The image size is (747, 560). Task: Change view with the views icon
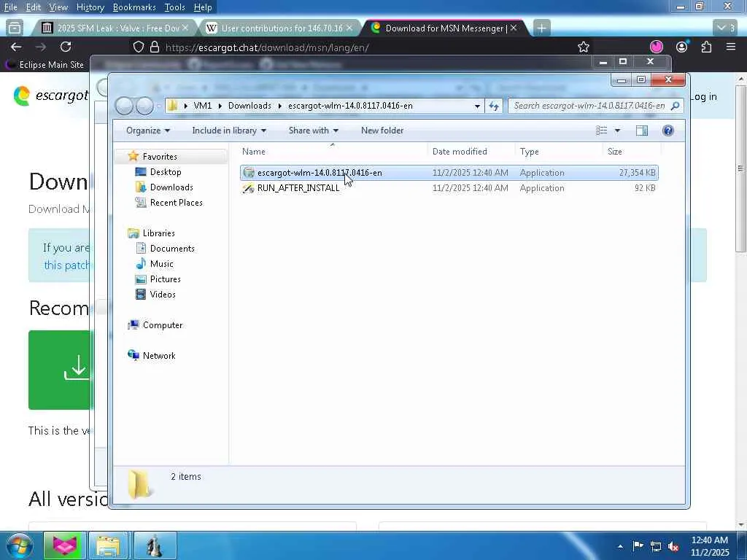[602, 131]
